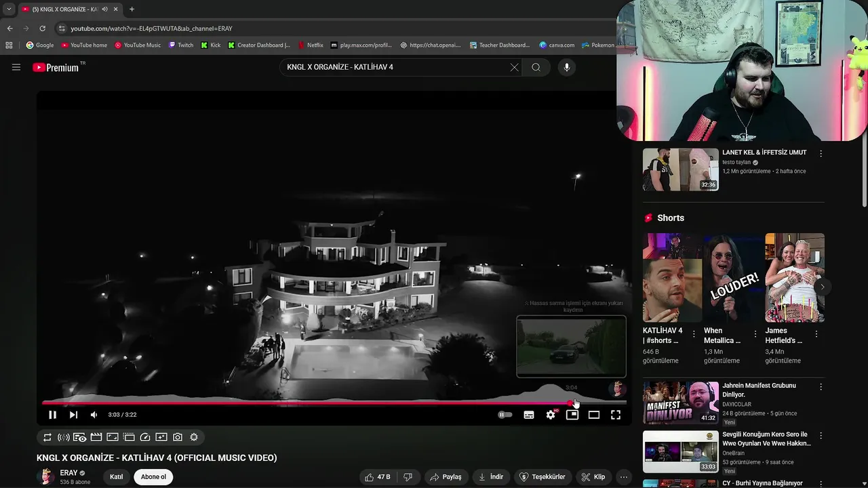Viewport: 868px width, 488px height.
Task: Open a new browser tab
Action: coord(132,9)
